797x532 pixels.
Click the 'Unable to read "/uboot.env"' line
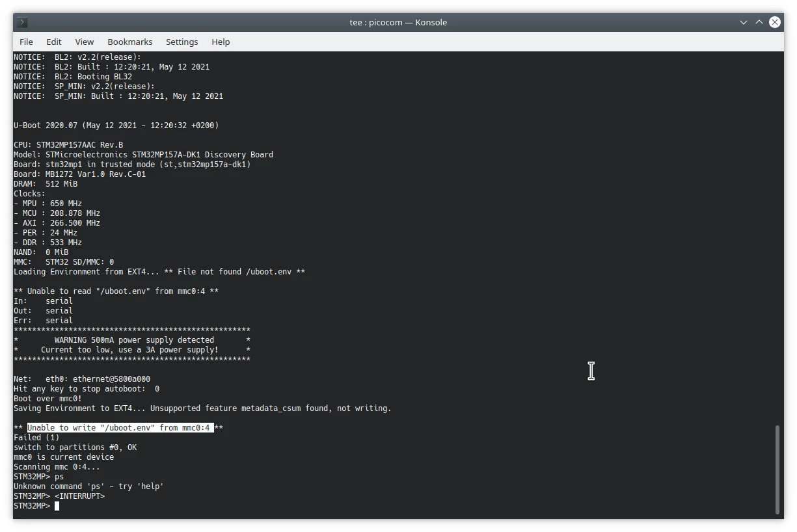click(x=116, y=291)
